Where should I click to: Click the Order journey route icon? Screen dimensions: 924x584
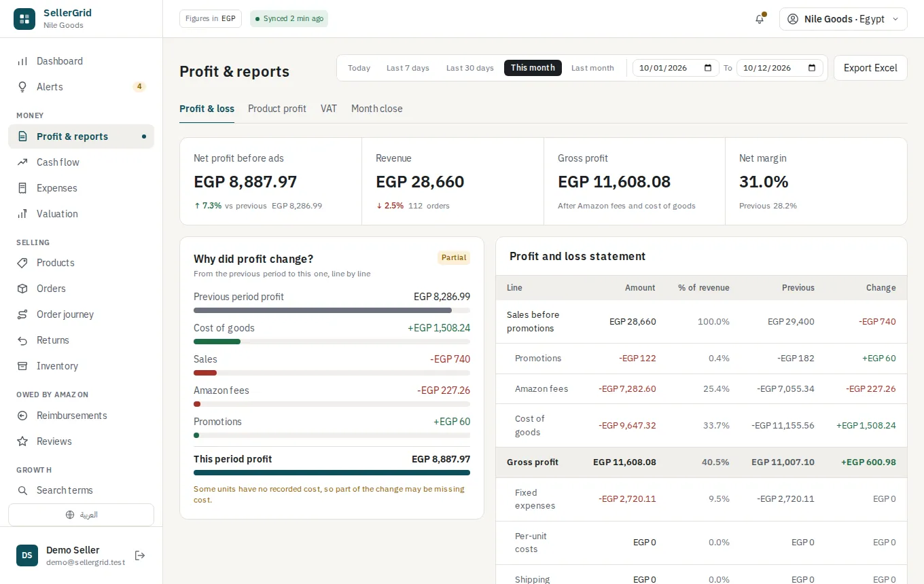22,314
